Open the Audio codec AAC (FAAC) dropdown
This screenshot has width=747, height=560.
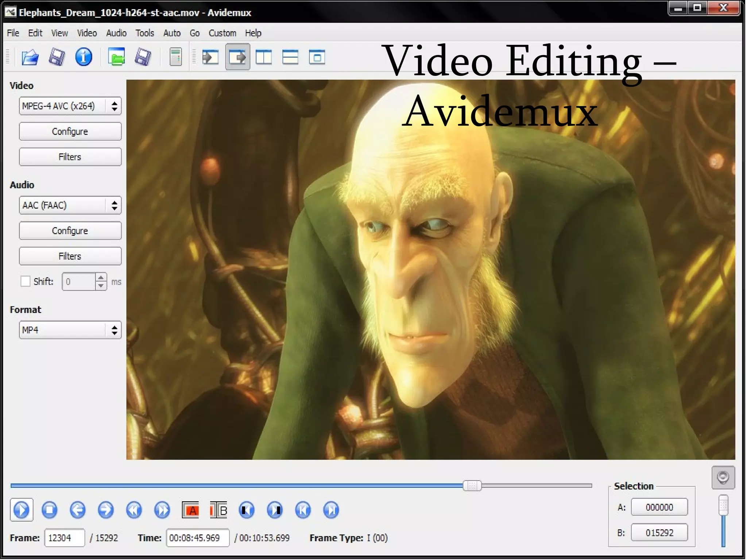coord(70,205)
